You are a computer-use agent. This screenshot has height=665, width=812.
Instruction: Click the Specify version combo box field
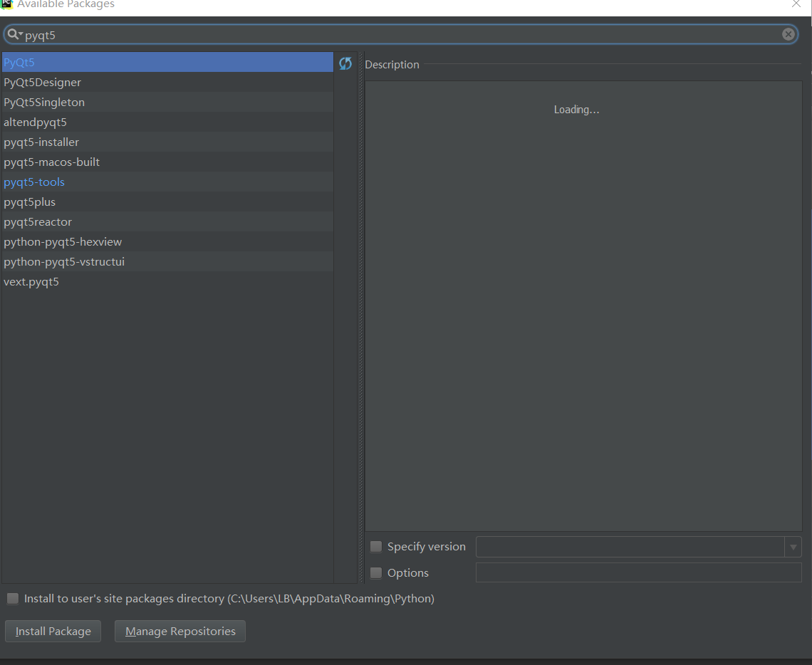(x=630, y=547)
